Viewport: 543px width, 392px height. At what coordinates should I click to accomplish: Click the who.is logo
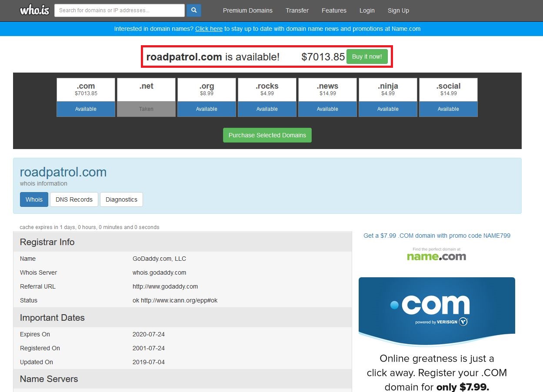[x=35, y=10]
